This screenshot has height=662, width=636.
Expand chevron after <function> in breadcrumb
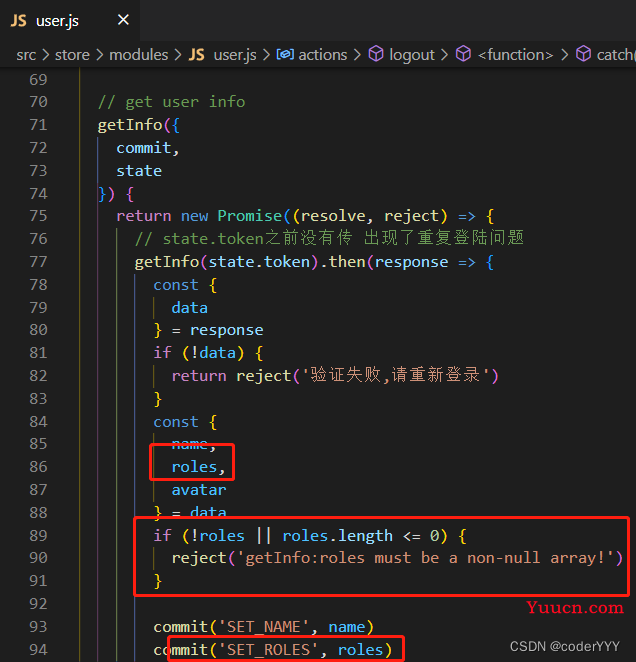click(x=564, y=55)
